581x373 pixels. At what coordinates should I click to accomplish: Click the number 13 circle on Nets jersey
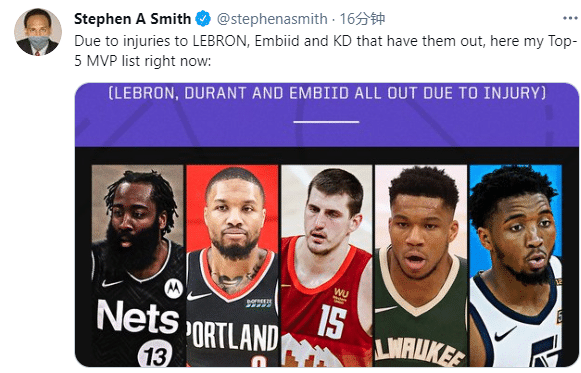click(x=155, y=353)
